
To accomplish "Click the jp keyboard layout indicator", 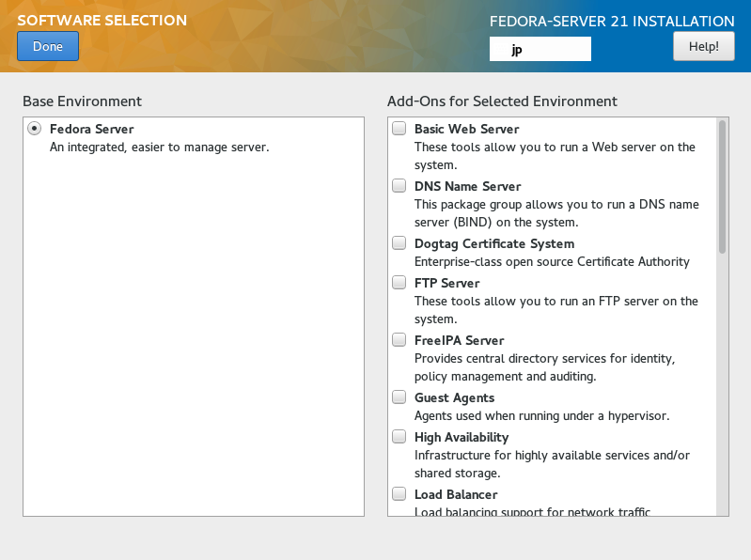I will pos(540,49).
